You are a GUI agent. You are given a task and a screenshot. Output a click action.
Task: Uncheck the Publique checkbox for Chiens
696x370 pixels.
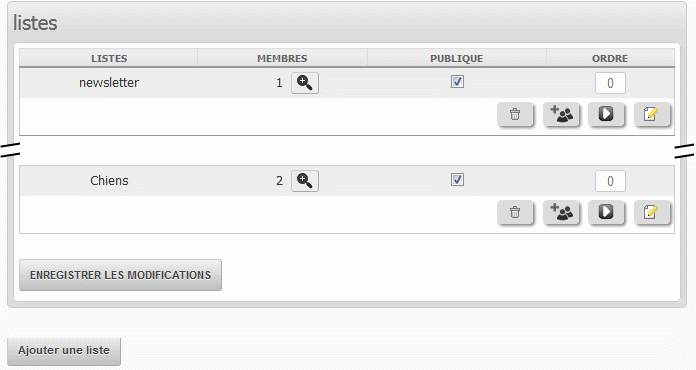(x=457, y=180)
